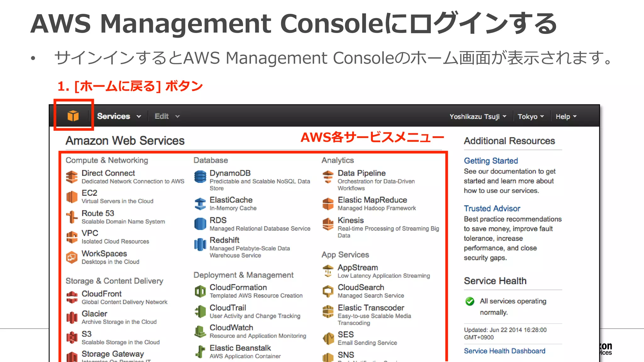Click the AppStream service name

click(358, 267)
